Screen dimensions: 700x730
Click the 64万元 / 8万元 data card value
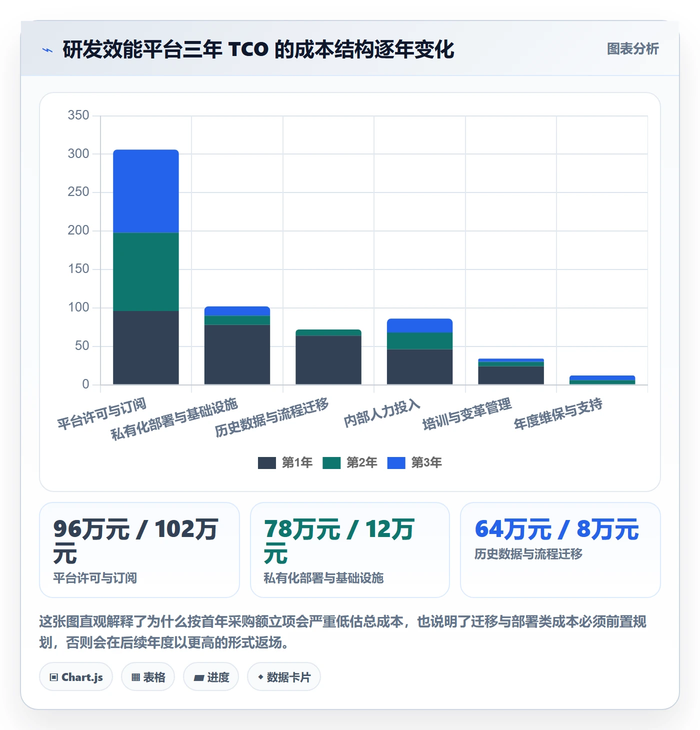[x=556, y=529]
